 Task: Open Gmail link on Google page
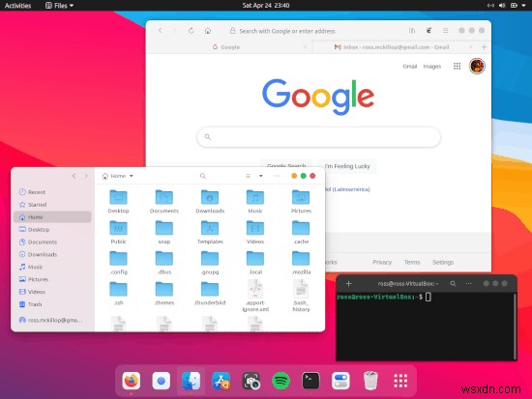[409, 66]
